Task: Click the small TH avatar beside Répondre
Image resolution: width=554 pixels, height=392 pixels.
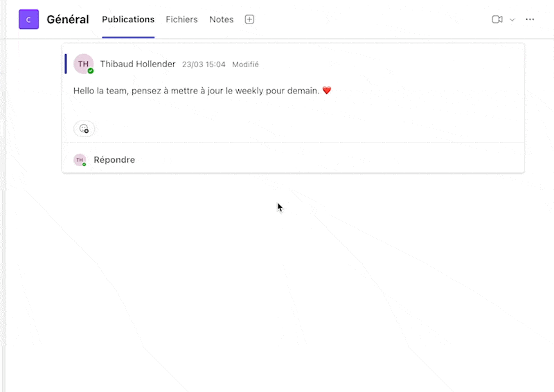Action: [x=80, y=160]
